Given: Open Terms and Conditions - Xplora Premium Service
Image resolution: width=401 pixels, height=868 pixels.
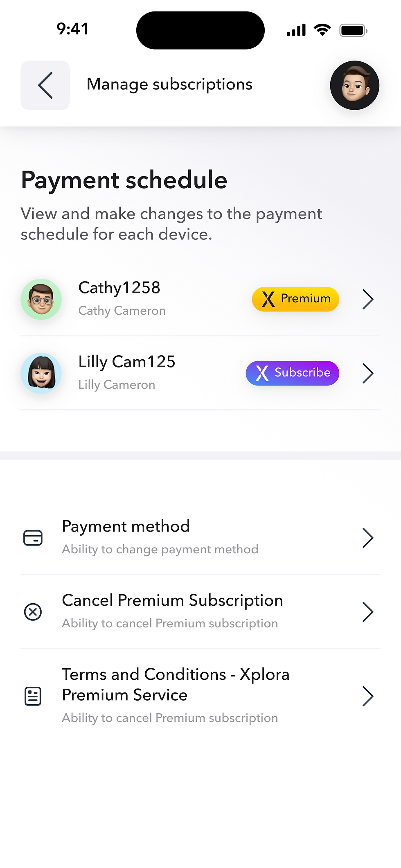Looking at the screenshot, I should click(x=176, y=685).
